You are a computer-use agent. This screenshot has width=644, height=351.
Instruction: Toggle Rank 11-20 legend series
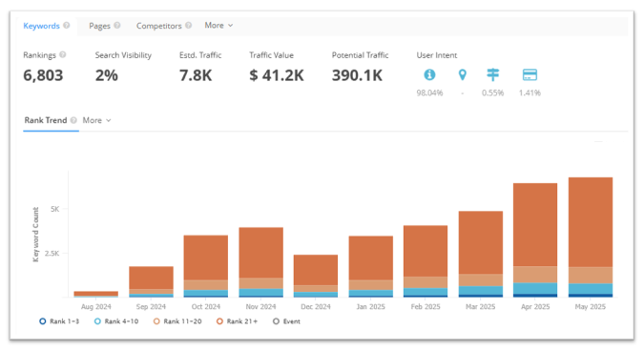177,321
